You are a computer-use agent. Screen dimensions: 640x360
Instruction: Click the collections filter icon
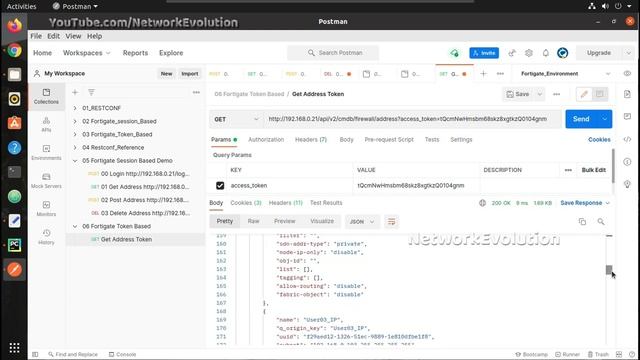click(x=91, y=93)
